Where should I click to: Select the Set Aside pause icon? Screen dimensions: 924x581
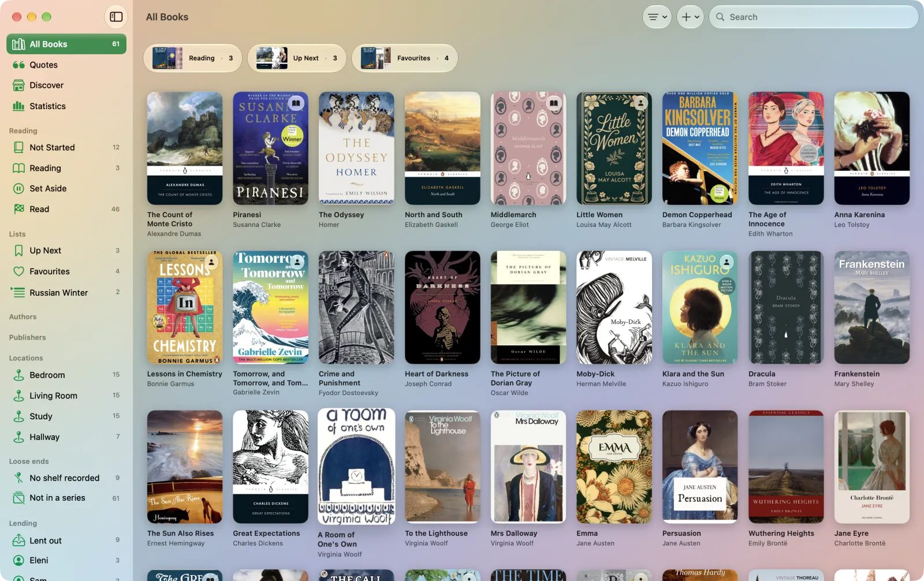tap(19, 188)
